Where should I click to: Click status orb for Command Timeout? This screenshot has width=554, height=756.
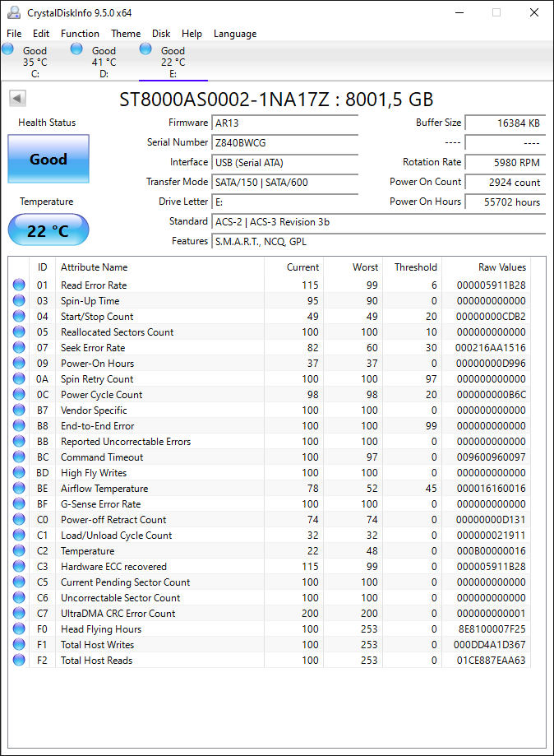tap(19, 457)
